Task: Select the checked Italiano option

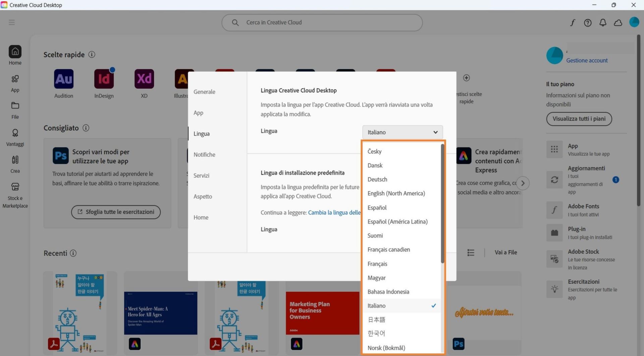Action: [401, 306]
